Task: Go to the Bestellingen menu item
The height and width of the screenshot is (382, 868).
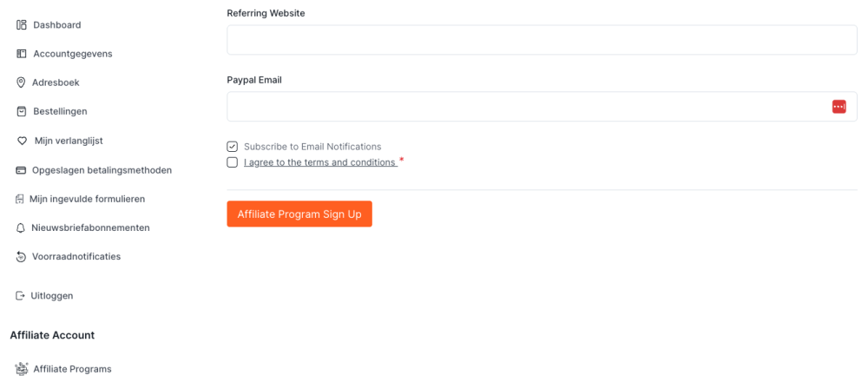Action: [x=60, y=111]
